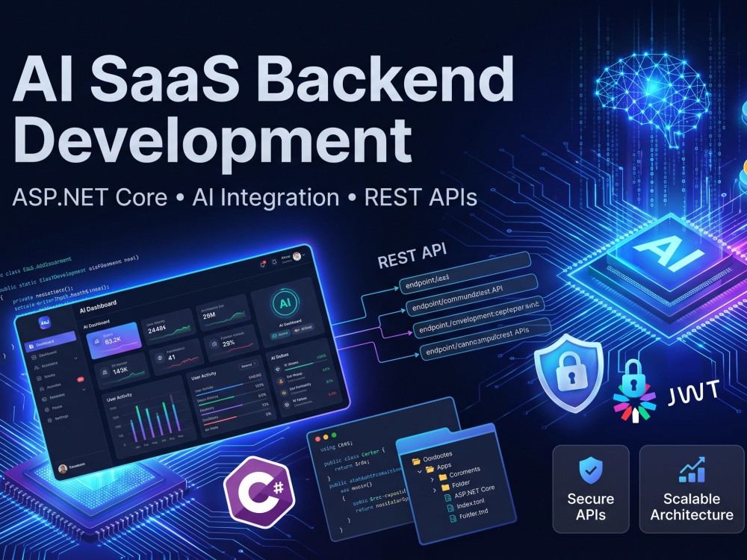Click the rising bar chart arrow icon
This screenshot has height=560, width=747.
(692, 469)
